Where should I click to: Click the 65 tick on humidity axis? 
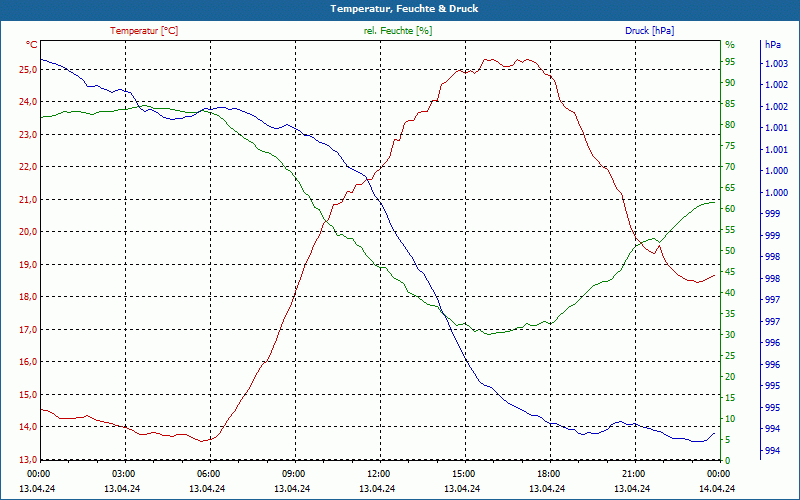tap(730, 188)
